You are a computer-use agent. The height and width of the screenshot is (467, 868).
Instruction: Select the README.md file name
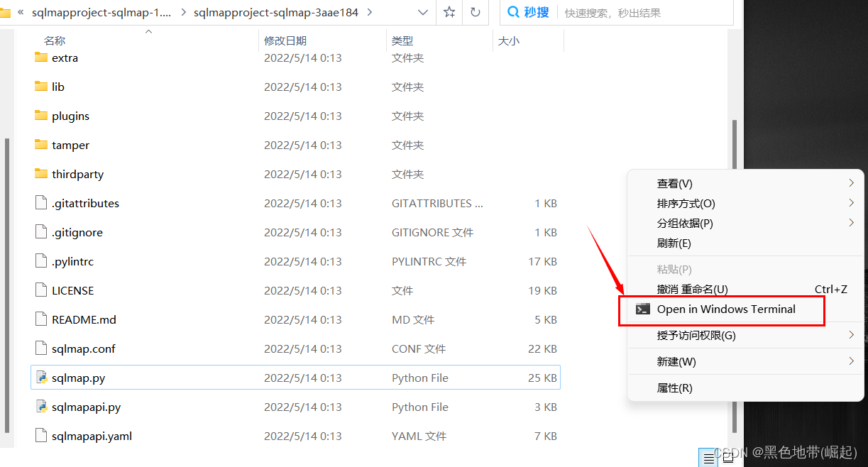coord(84,319)
